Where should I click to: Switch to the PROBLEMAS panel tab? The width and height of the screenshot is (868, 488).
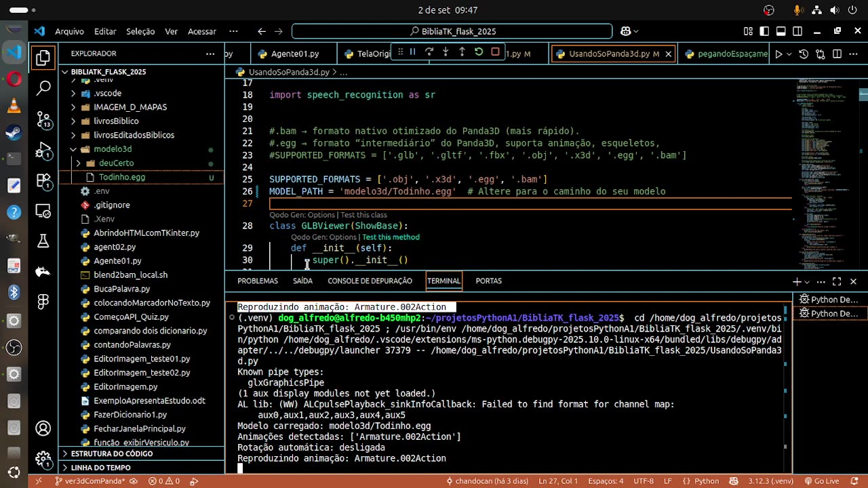258,281
